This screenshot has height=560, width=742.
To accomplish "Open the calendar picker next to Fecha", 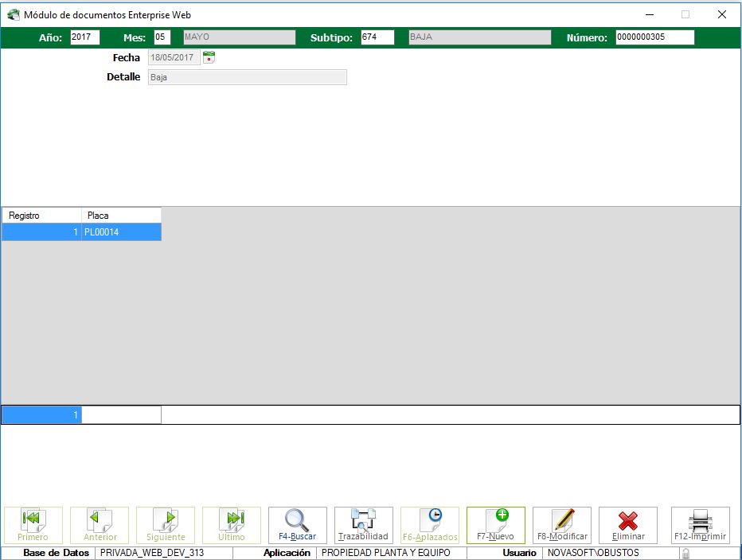I will point(209,57).
